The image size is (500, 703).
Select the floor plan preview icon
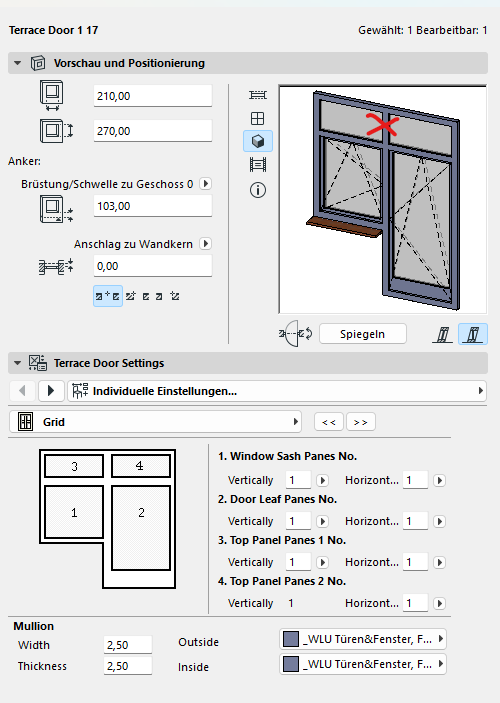click(x=258, y=95)
